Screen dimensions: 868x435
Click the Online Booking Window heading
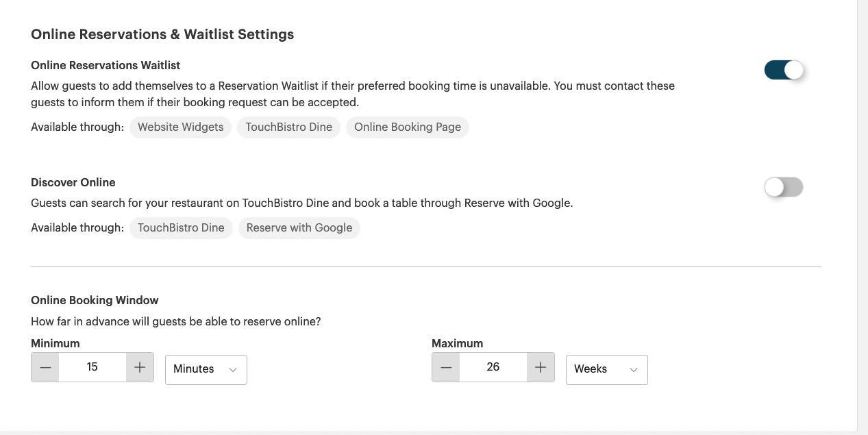point(95,300)
